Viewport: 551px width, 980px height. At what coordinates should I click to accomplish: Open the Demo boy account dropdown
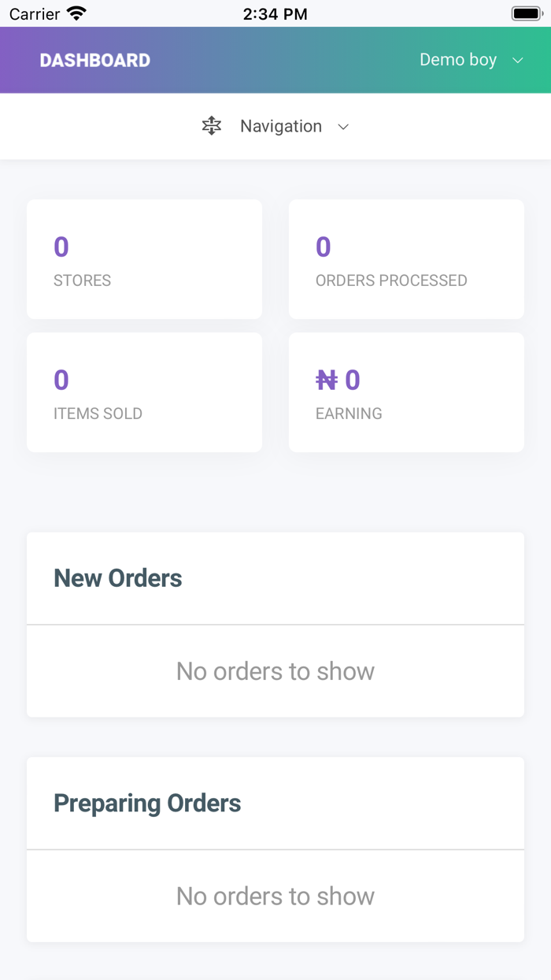coord(471,60)
